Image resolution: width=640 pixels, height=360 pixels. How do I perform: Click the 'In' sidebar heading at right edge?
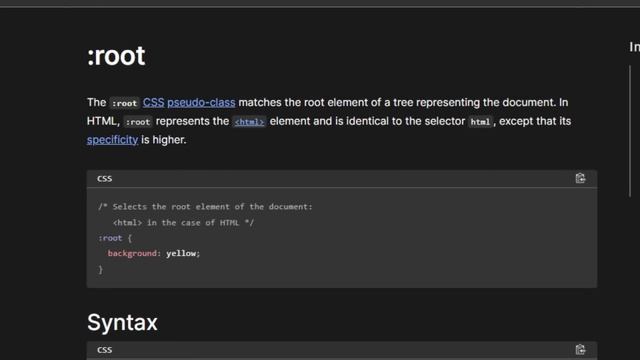click(x=634, y=47)
